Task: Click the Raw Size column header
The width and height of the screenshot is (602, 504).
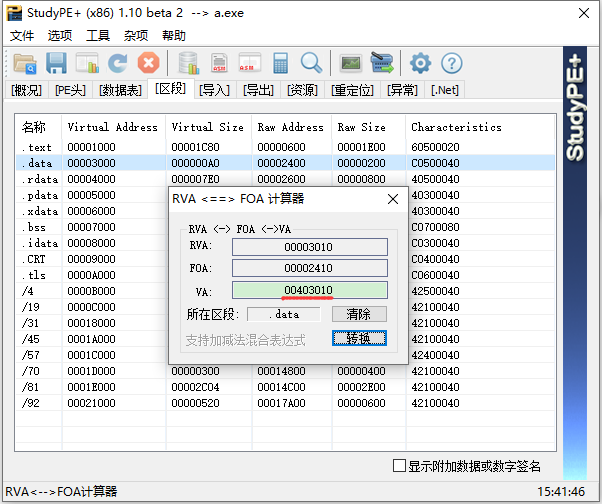Action: point(368,127)
